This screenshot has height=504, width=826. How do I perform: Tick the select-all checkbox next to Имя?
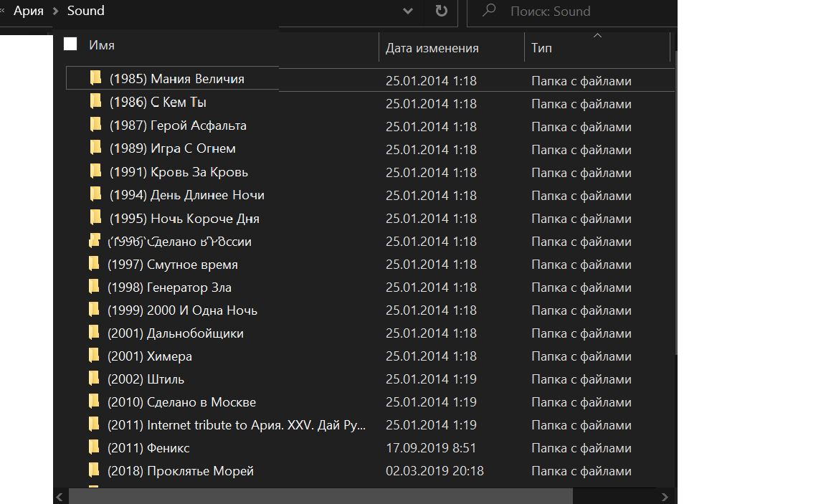click(70, 44)
